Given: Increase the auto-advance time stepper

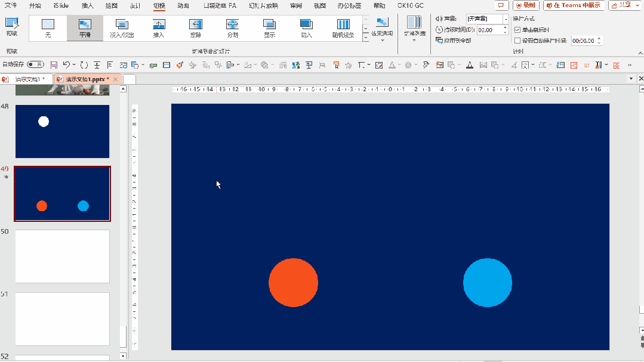Looking at the screenshot, I should click(x=599, y=39).
